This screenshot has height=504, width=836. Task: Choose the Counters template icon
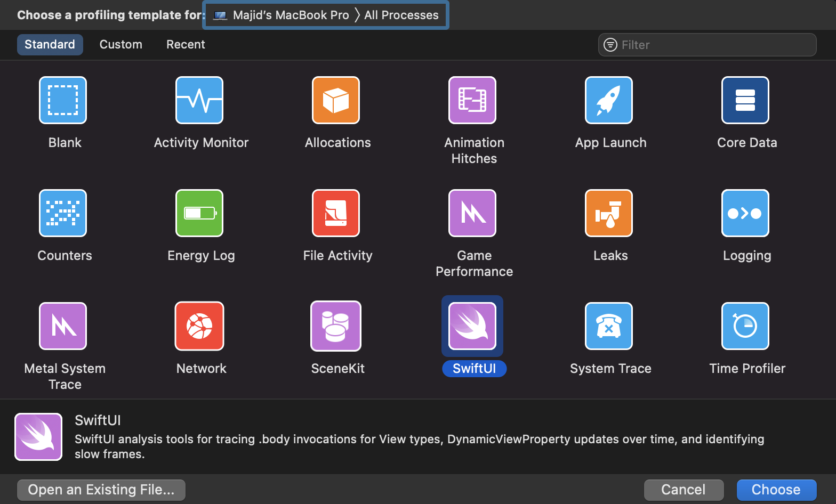[63, 213]
